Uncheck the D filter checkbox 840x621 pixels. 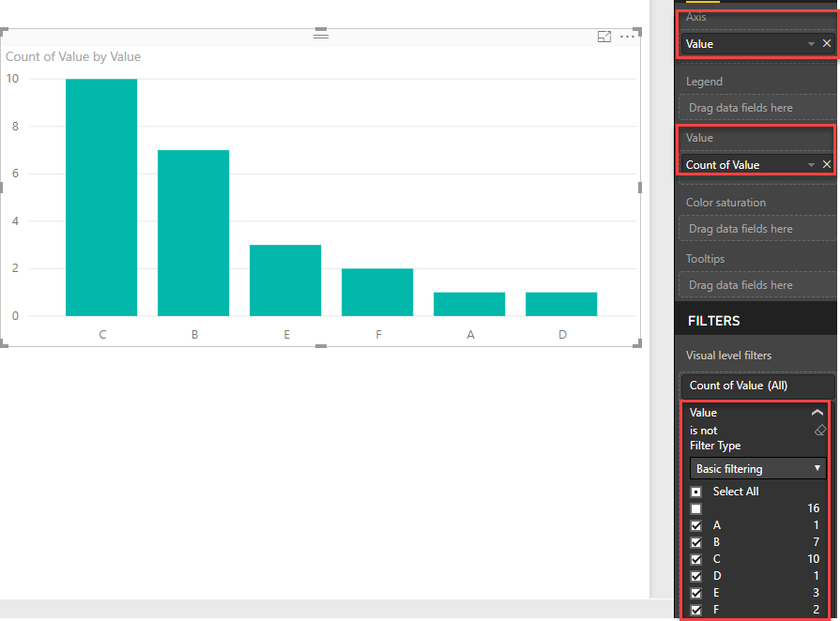(695, 576)
